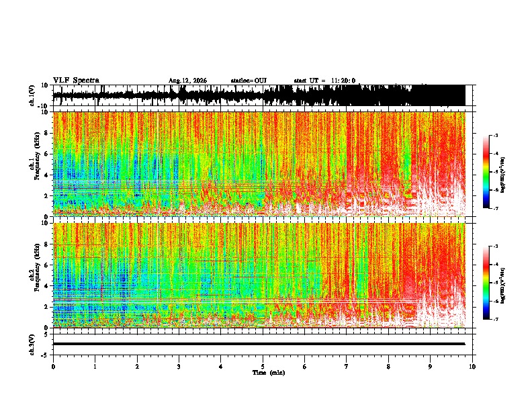Click the "-3" label on ch.1 color scale
Viewport: 532px width, 411px height.
495,135
